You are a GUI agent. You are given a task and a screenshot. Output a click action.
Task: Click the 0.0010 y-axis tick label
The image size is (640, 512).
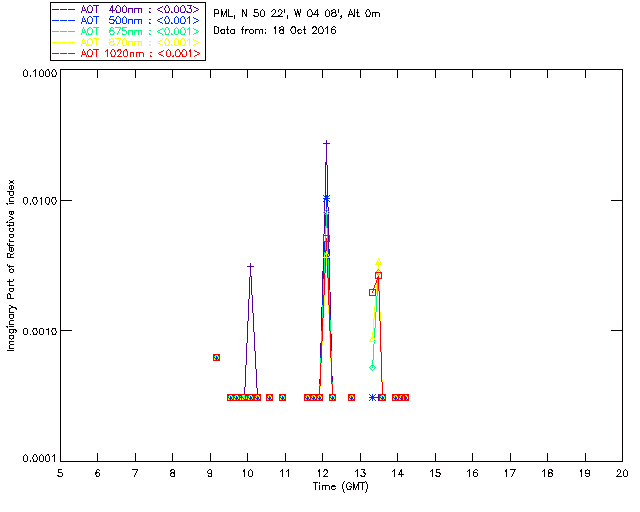click(40, 331)
